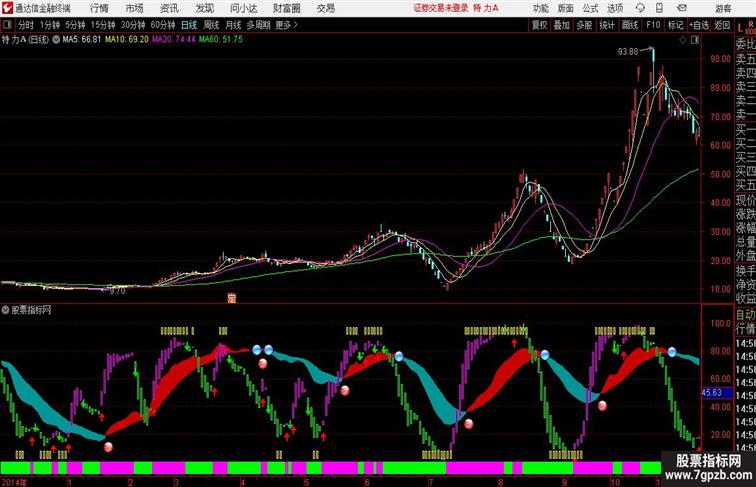Toggle the panel layout icon before 分时
The height and width of the screenshot is (487, 756).
tap(7, 25)
